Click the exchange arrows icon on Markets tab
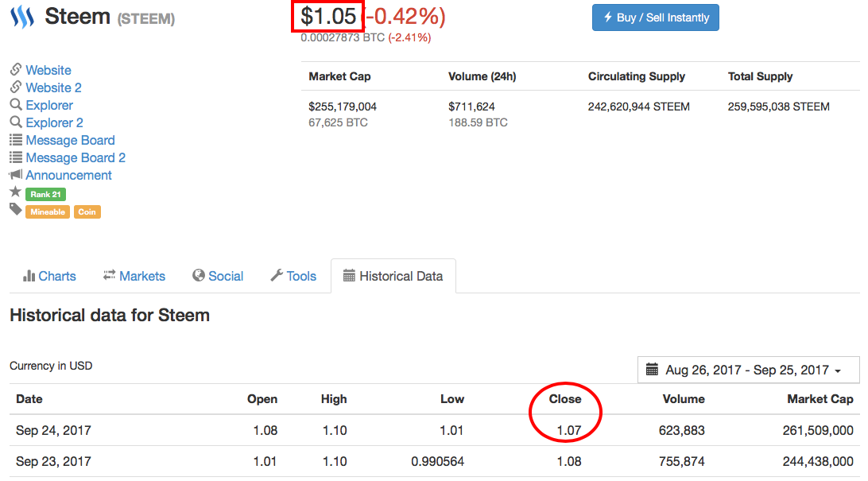868x481 pixels. pos(109,275)
